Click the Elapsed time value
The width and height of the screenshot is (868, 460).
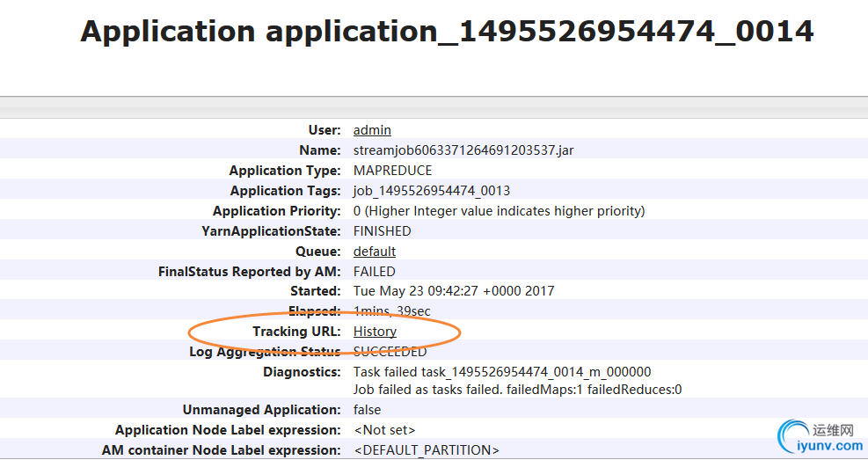(x=391, y=311)
